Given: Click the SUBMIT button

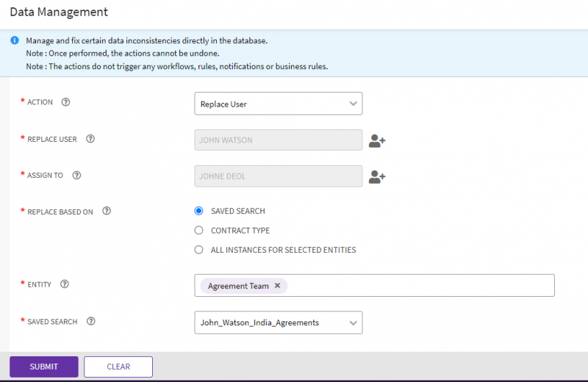Looking at the screenshot, I should click(x=44, y=367).
